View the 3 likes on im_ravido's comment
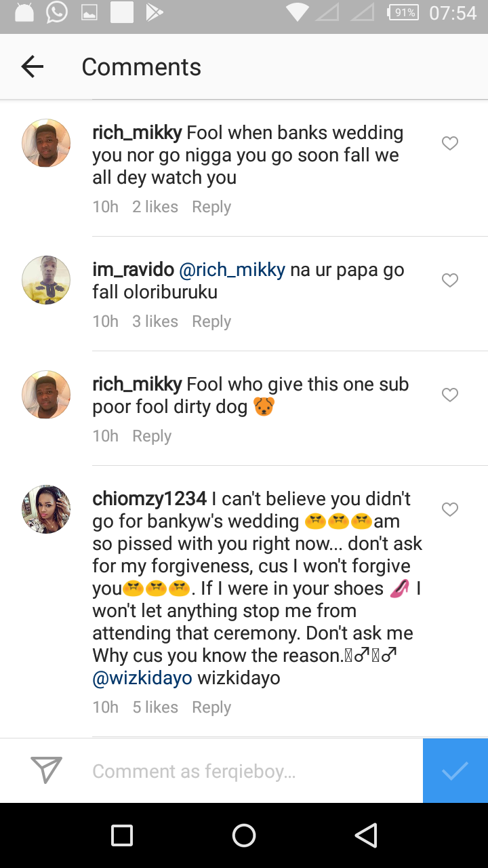Screen dimensions: 488x868 [155, 321]
